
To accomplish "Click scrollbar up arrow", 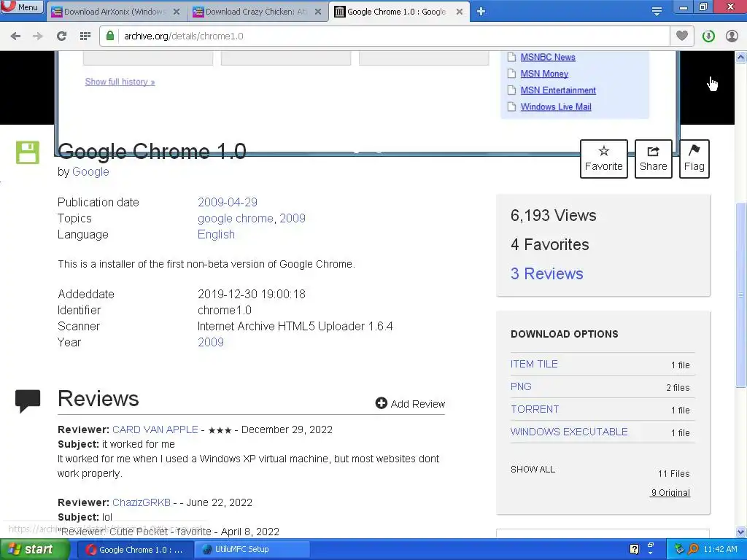I will coord(741,57).
